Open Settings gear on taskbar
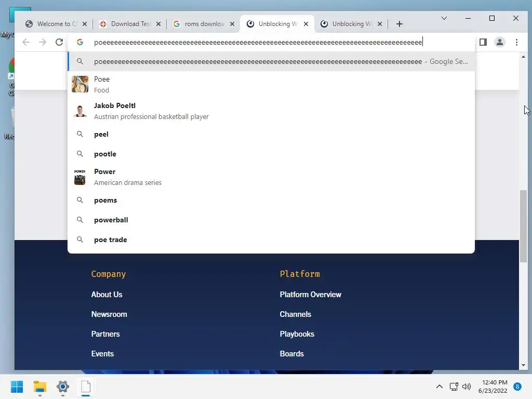The image size is (532, 399). tap(63, 387)
